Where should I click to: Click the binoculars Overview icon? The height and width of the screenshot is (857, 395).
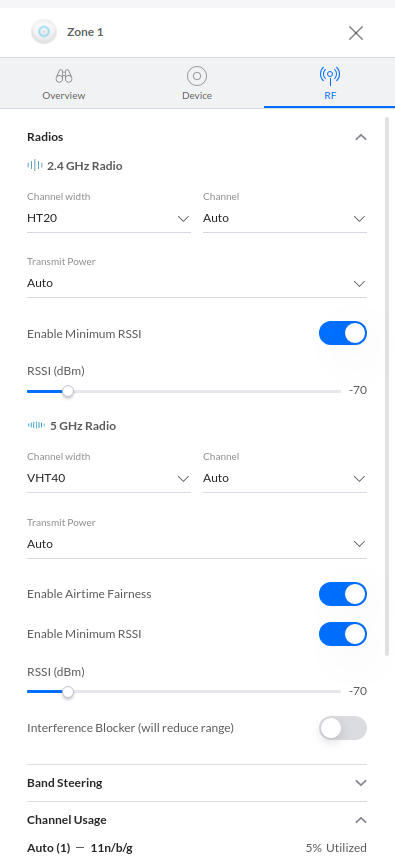click(64, 76)
